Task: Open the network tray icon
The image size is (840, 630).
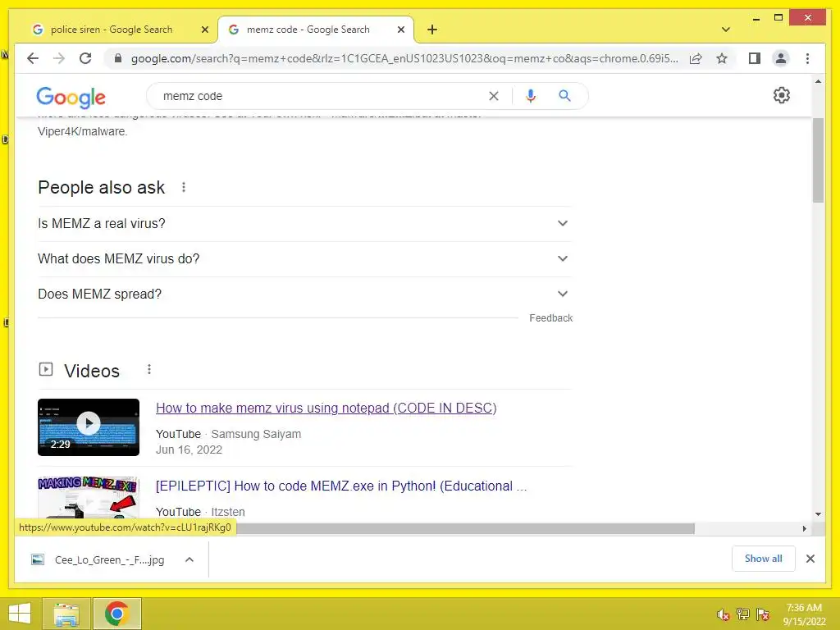Action: coord(743,614)
